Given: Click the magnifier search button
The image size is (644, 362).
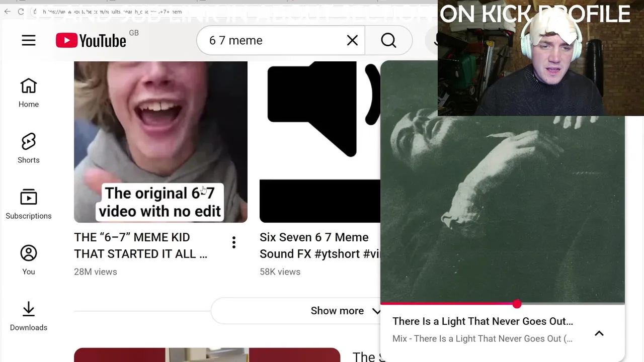Looking at the screenshot, I should [x=388, y=40].
